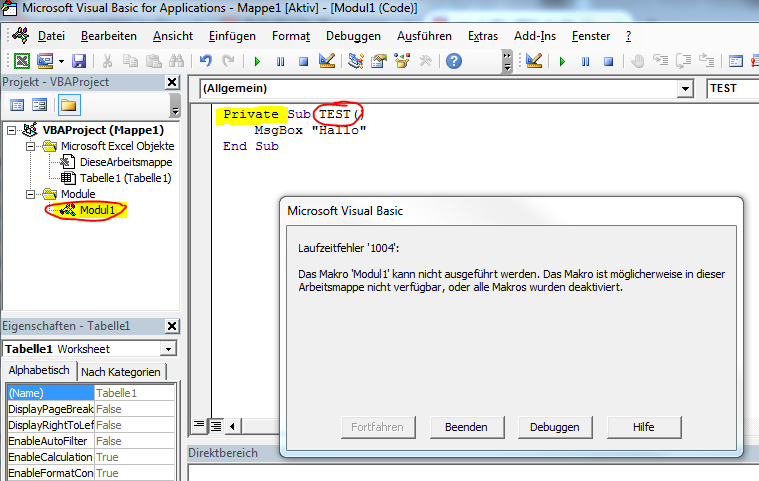Expand standard toolbar options chevron
The image size is (759, 481).
(507, 61)
